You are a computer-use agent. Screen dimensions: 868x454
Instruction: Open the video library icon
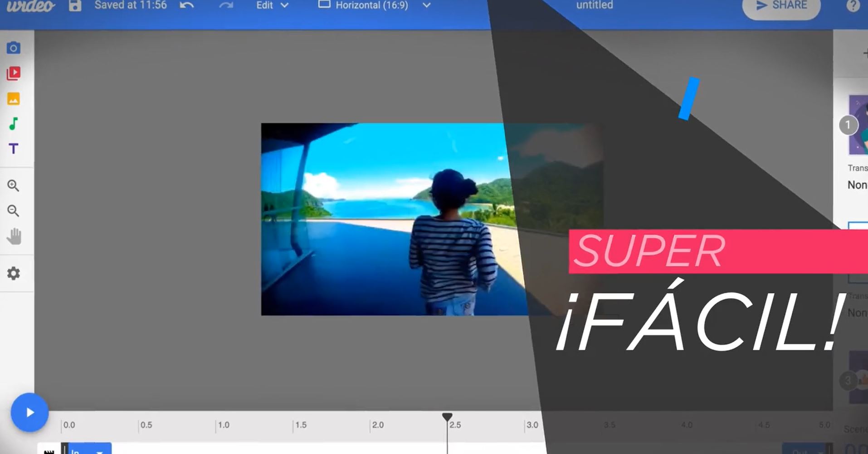click(14, 73)
